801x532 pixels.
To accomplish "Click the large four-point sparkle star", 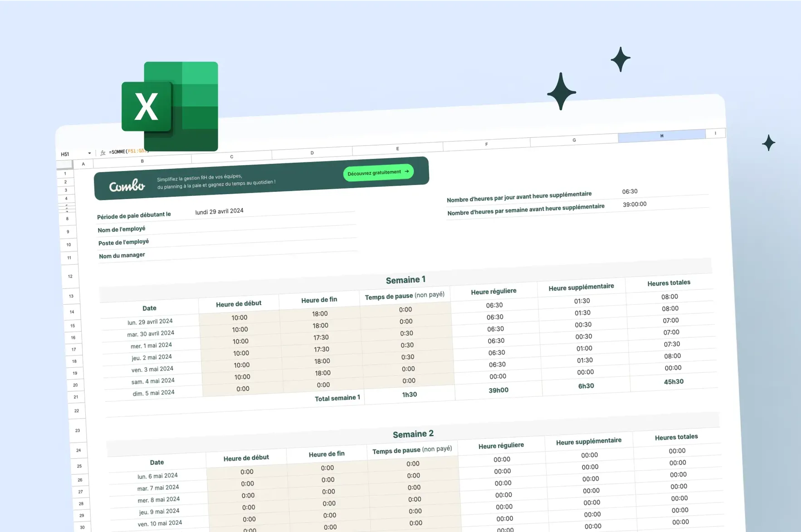I will pyautogui.click(x=561, y=92).
